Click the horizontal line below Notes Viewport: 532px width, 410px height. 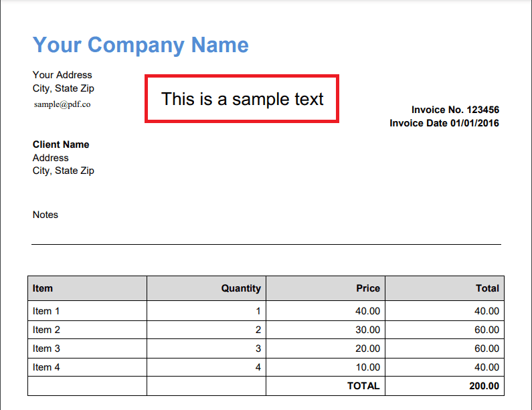(x=266, y=245)
